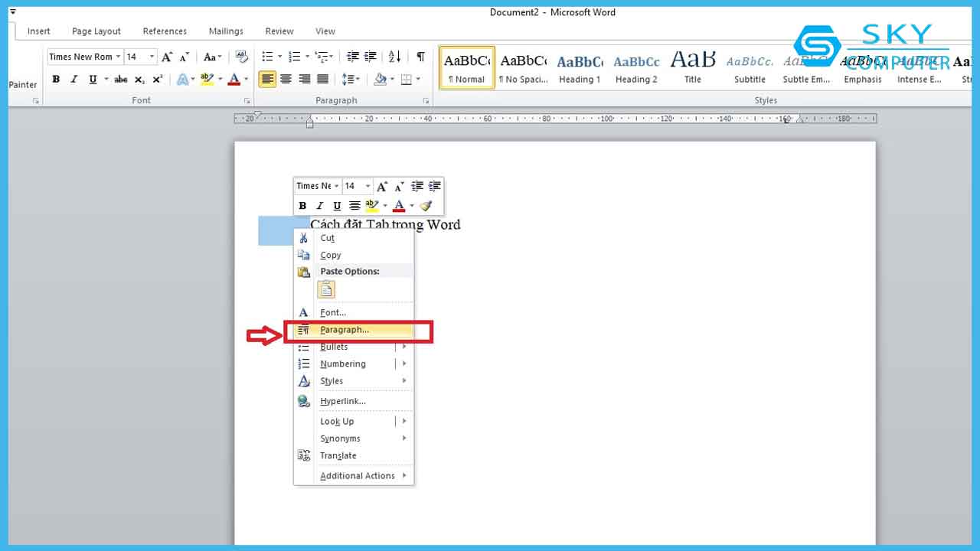The height and width of the screenshot is (551, 980).
Task: Toggle Bold in the ribbon Font group
Action: [56, 79]
